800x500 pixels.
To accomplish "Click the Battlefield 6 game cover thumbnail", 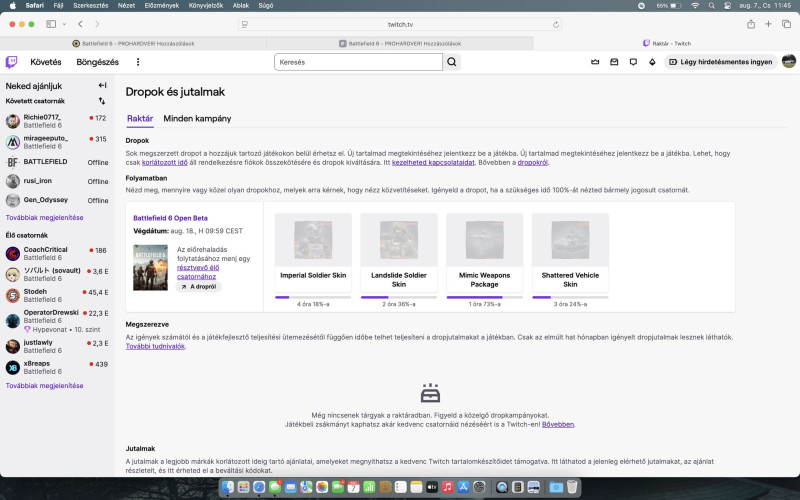I will [x=151, y=267].
